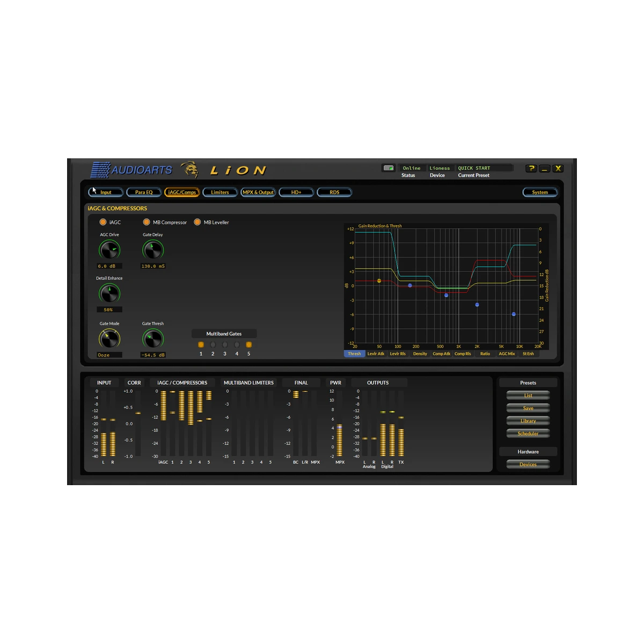
Task: Click the Online status text
Action: coord(412,168)
